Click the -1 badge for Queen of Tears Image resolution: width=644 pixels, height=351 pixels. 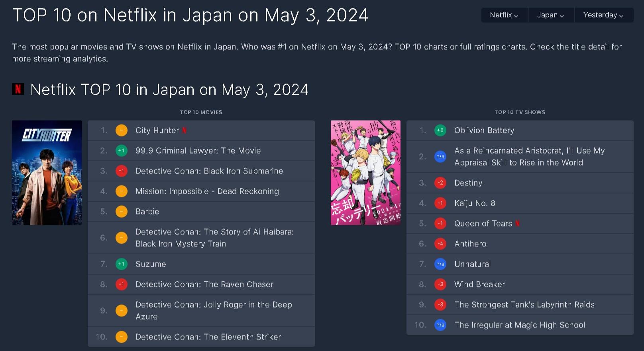(440, 224)
